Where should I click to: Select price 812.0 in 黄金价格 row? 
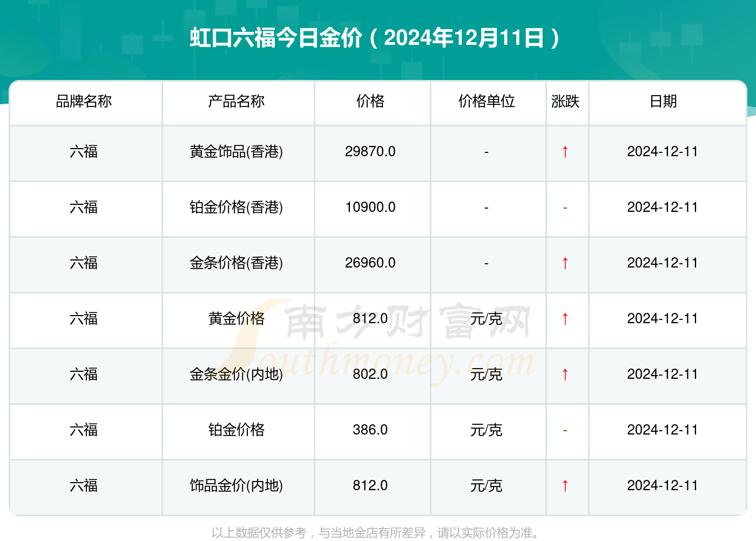click(370, 318)
